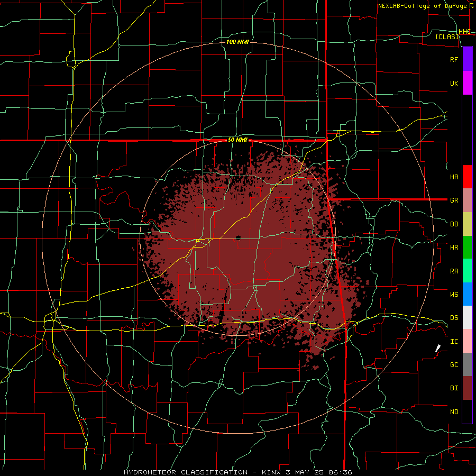Viewport: 476px width, 476px height.
Task: Click the 100 NMI range ring label
Action: (x=237, y=42)
